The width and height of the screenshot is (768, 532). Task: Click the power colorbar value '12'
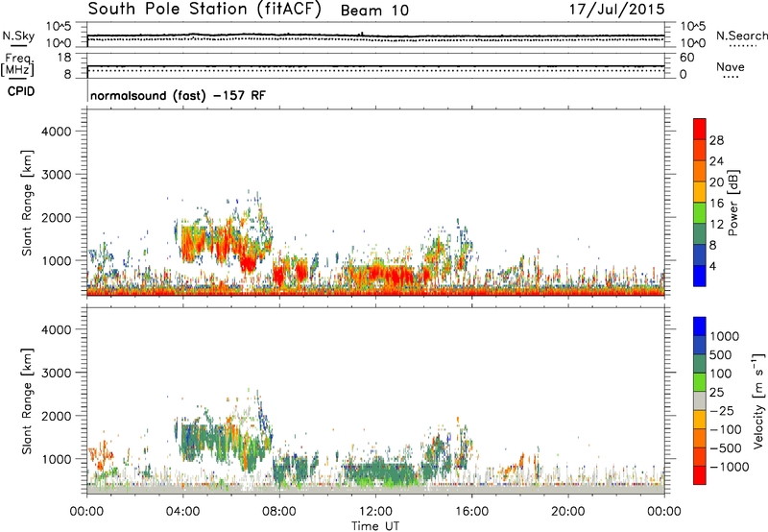[x=716, y=225]
